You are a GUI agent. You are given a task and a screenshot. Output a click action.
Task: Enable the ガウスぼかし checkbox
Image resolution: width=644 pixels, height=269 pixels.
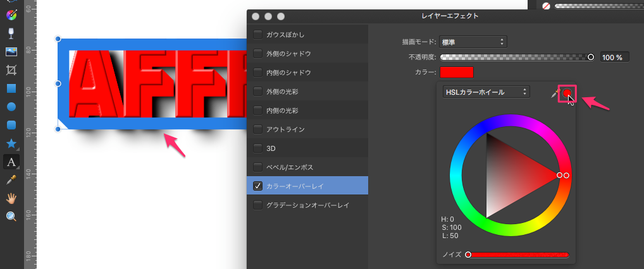coord(258,34)
